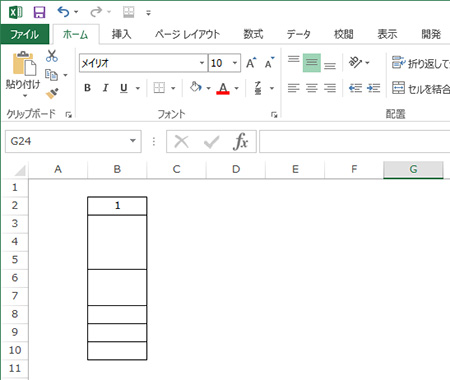This screenshot has width=450, height=380.
Task: Switch to the 表示 tab
Action: [x=387, y=34]
